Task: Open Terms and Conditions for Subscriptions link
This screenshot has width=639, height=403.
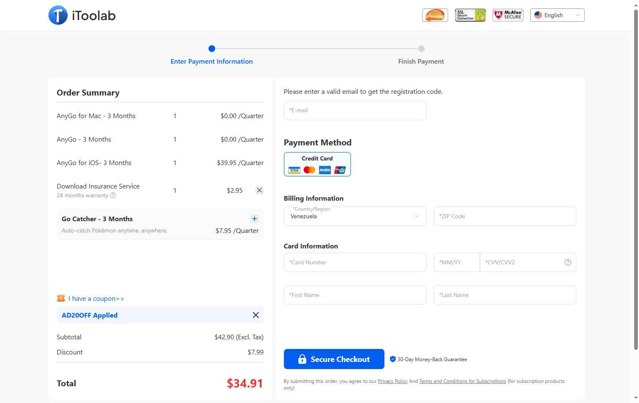Action: [x=463, y=381]
